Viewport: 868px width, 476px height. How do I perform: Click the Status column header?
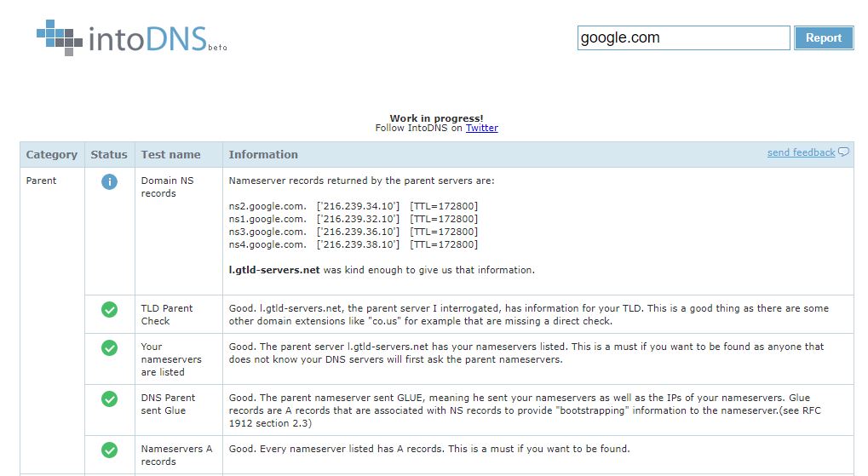pos(109,154)
